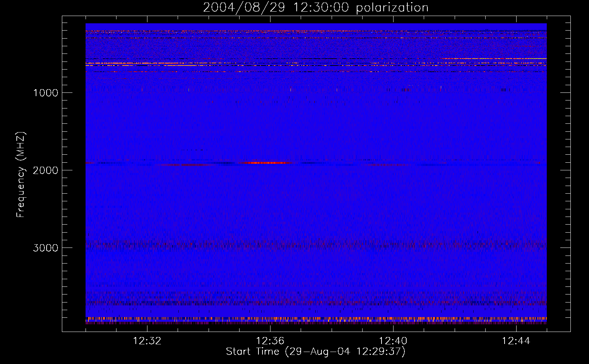The image size is (589, 364).
Task: Click the "3000" frequency tick label
Action: [x=46, y=248]
